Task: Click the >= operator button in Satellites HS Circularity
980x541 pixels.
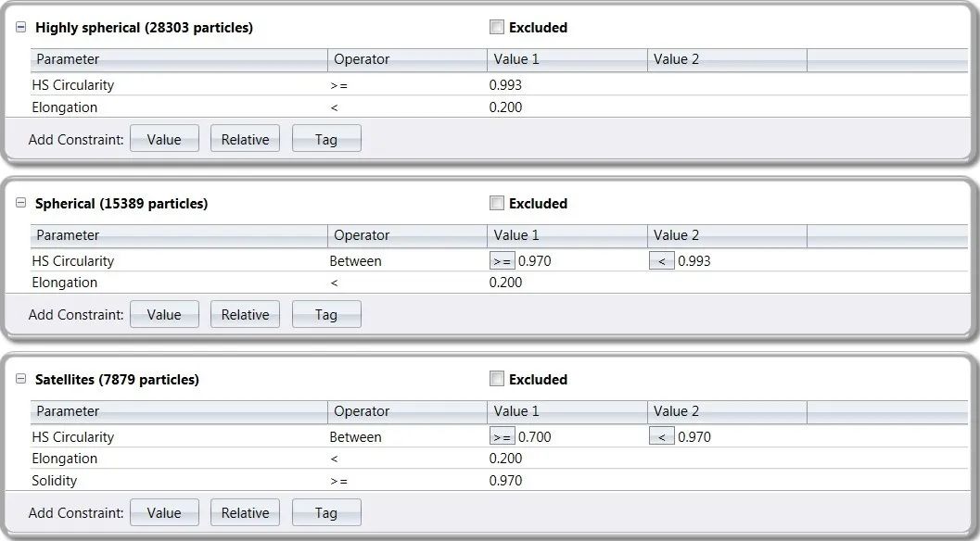Action: pos(502,437)
